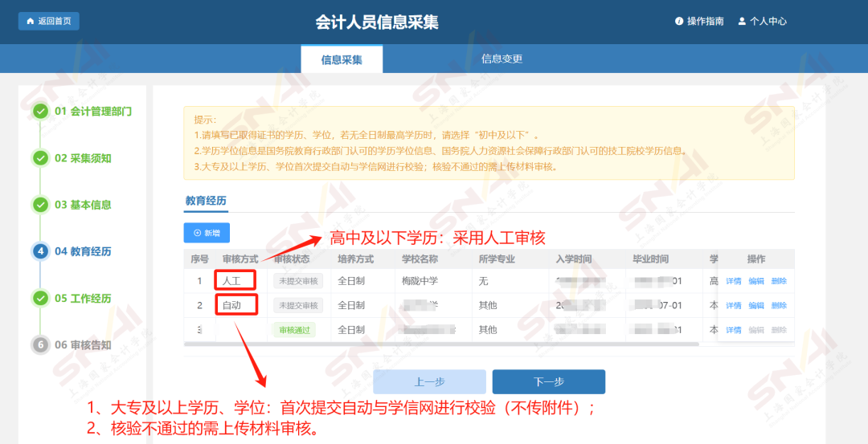This screenshot has height=444, width=868.
Task: Click green check icon for 01 会计管理部门
Action: [40, 111]
